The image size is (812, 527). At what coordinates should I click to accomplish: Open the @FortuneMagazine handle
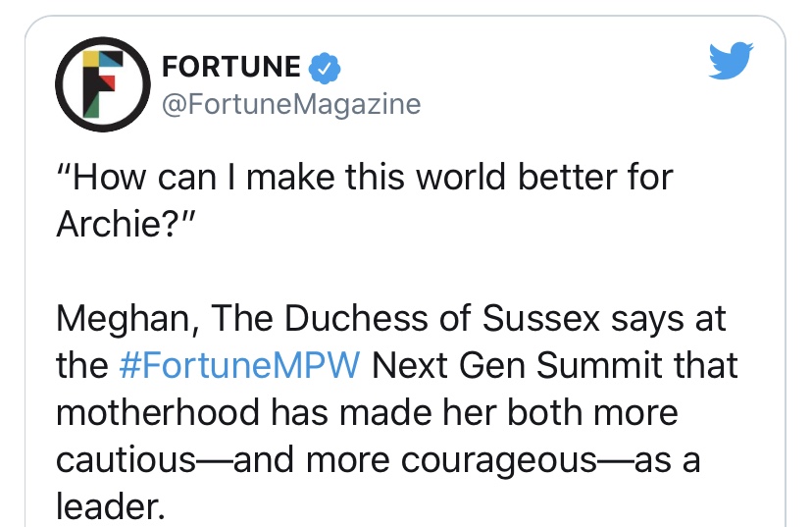click(x=289, y=103)
